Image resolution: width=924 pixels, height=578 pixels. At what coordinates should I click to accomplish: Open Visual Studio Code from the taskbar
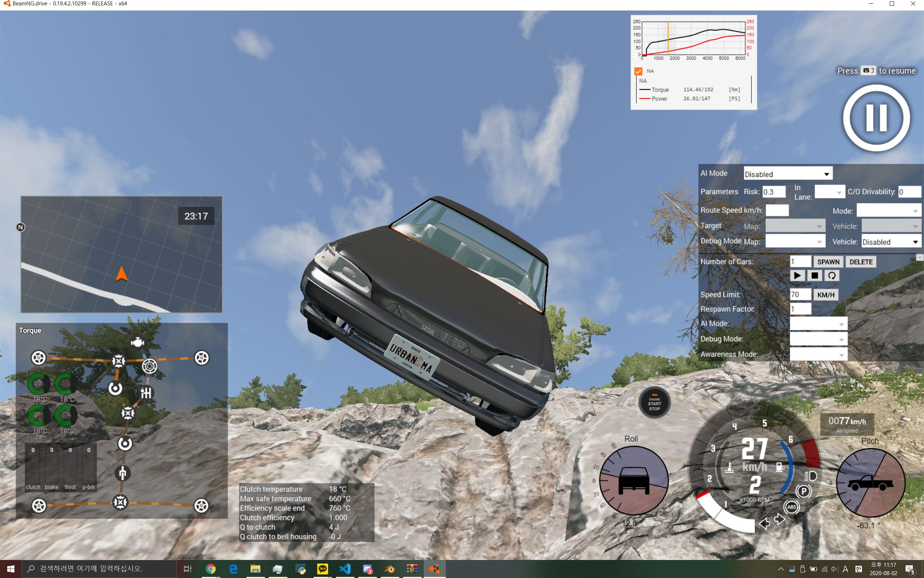tap(345, 569)
